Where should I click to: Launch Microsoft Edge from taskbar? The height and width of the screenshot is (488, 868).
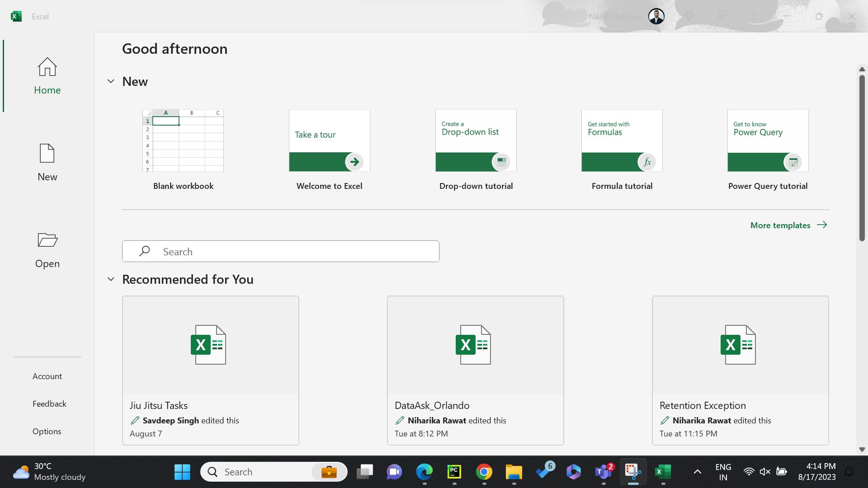point(424,472)
